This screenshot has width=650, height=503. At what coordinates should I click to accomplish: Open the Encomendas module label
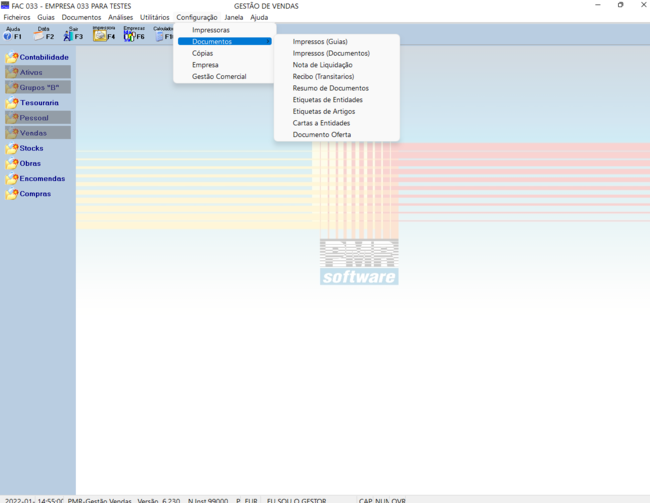coord(42,178)
